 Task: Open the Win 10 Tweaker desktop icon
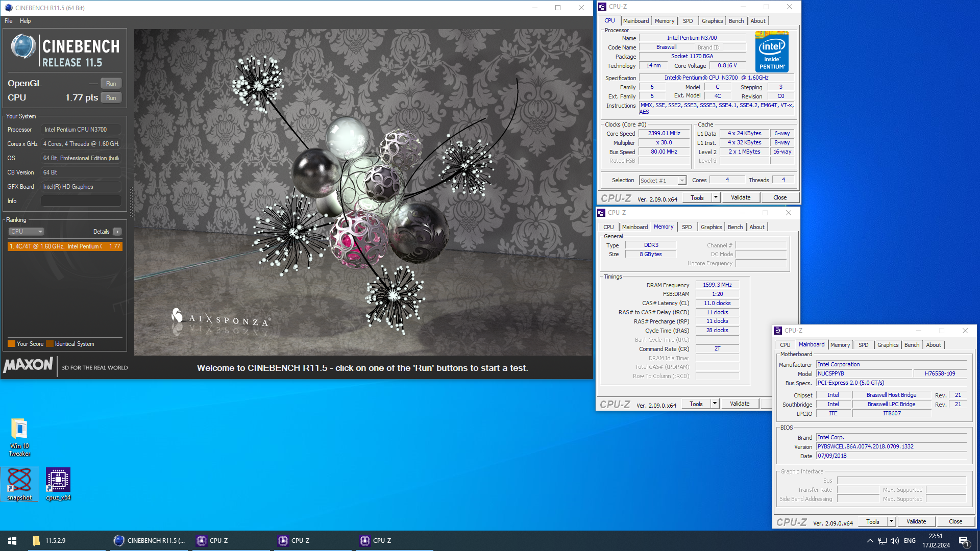tap(19, 437)
